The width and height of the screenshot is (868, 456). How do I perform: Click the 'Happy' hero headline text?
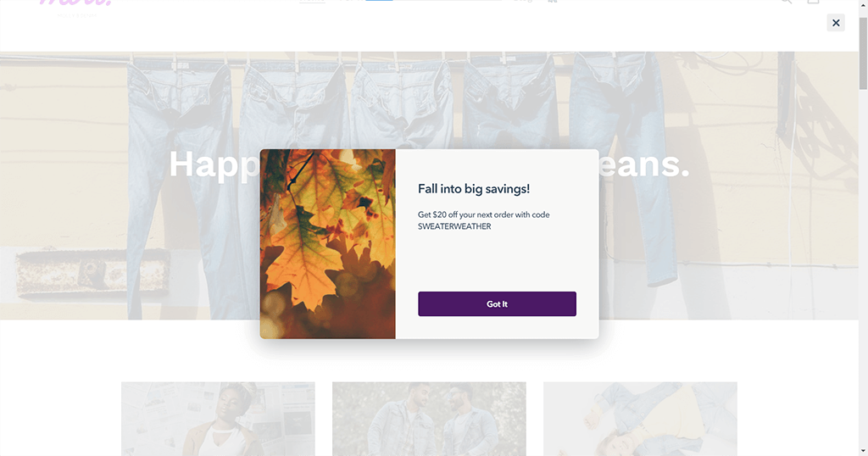pos(214,164)
